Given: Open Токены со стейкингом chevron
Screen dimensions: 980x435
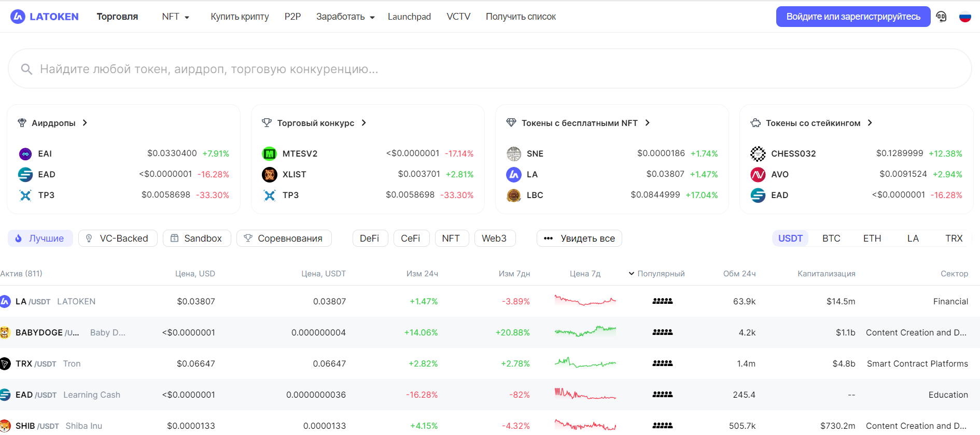Looking at the screenshot, I should (870, 123).
